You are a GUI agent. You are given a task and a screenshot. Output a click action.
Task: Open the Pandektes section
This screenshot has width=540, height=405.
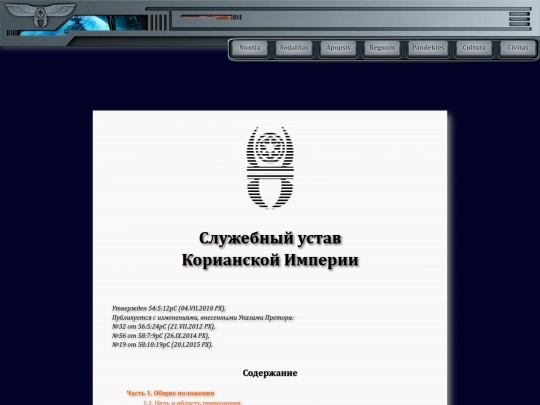(x=428, y=48)
